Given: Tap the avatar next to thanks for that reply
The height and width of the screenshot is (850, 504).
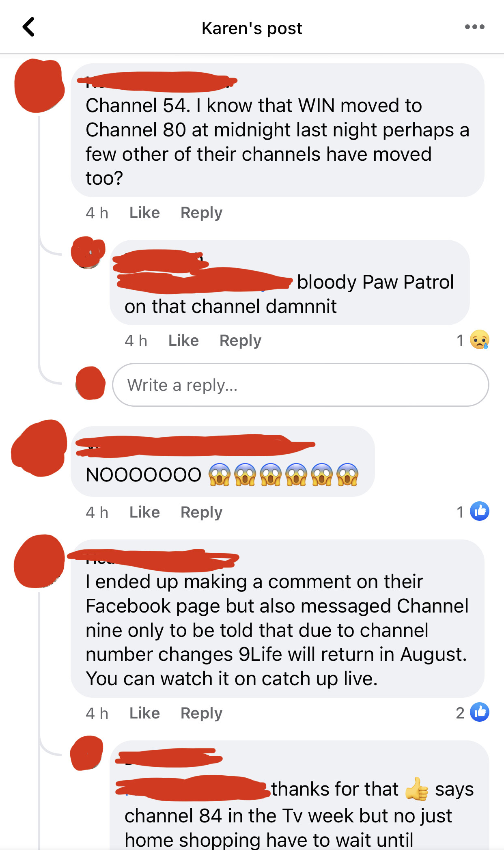Looking at the screenshot, I should point(86,753).
